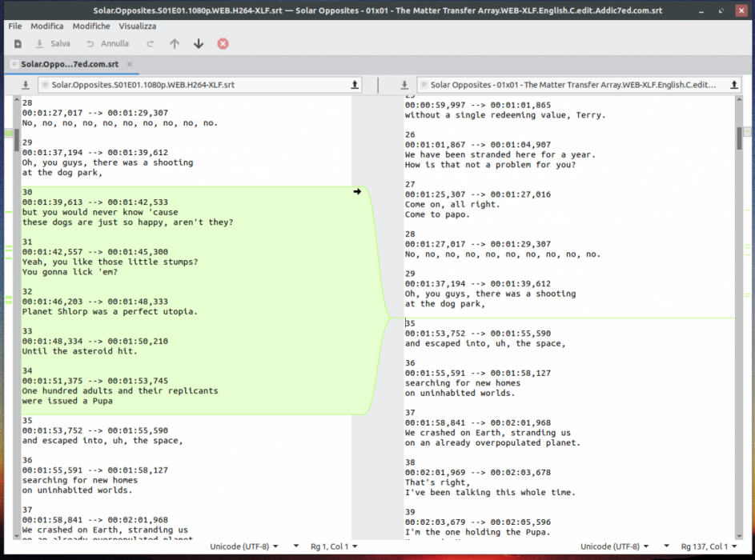Push green block right using arrow icon

357,192
